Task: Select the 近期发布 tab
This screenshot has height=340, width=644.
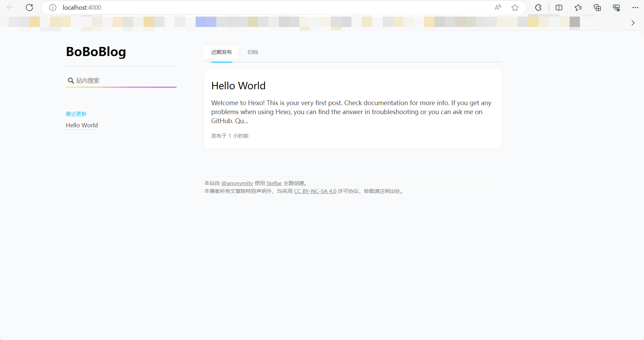Action: (x=221, y=52)
